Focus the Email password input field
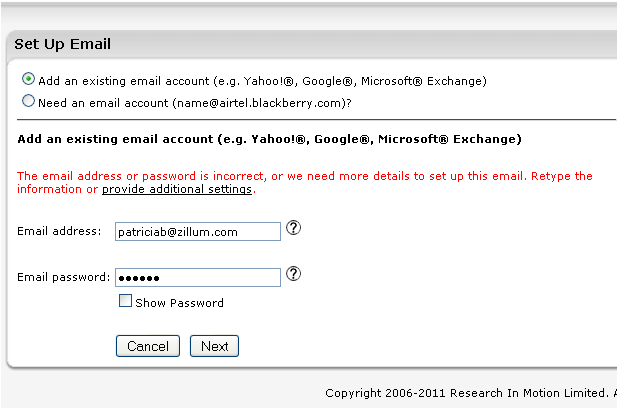The width and height of the screenshot is (618, 409). click(197, 278)
